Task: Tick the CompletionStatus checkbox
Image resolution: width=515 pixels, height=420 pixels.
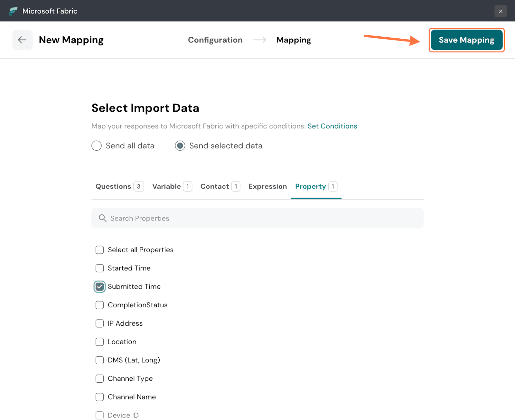Action: click(100, 305)
